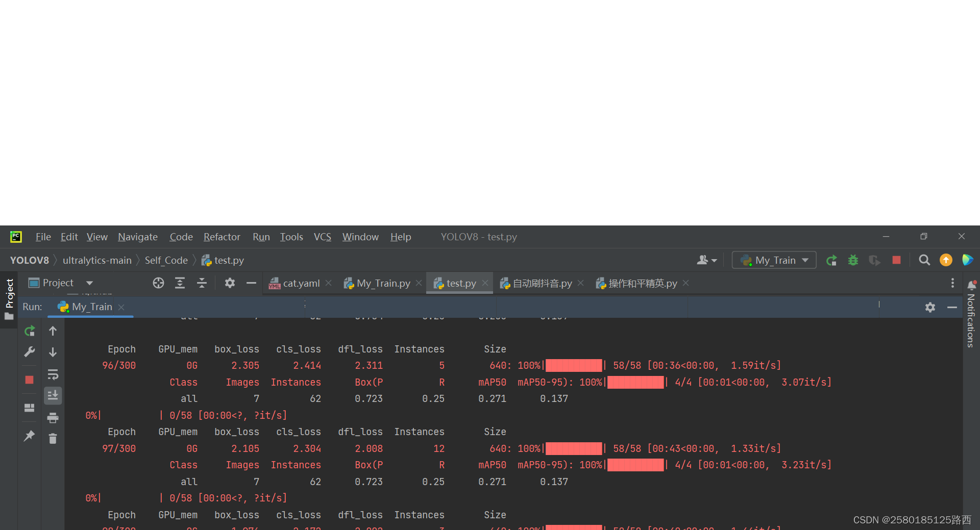Open the Help menu
Screen dimensions: 980x530
[401, 237]
